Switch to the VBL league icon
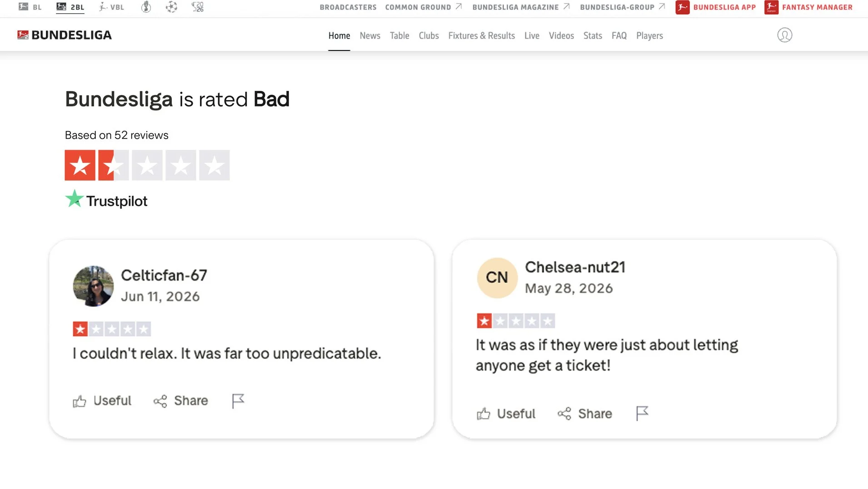The image size is (868, 489). (x=111, y=7)
